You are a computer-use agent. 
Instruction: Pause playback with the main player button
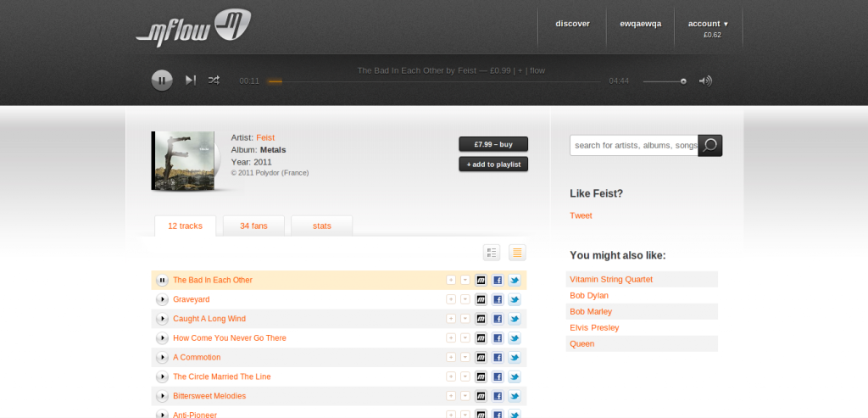coord(162,81)
